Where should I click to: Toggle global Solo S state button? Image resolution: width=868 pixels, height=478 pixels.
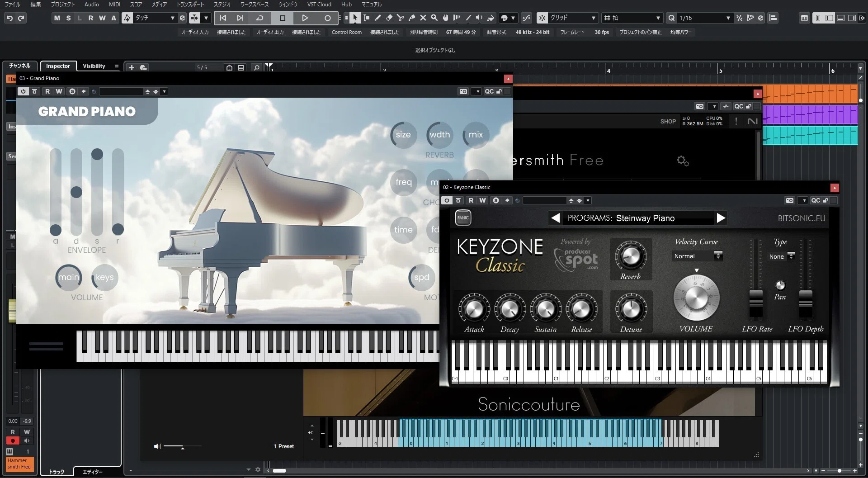point(68,18)
